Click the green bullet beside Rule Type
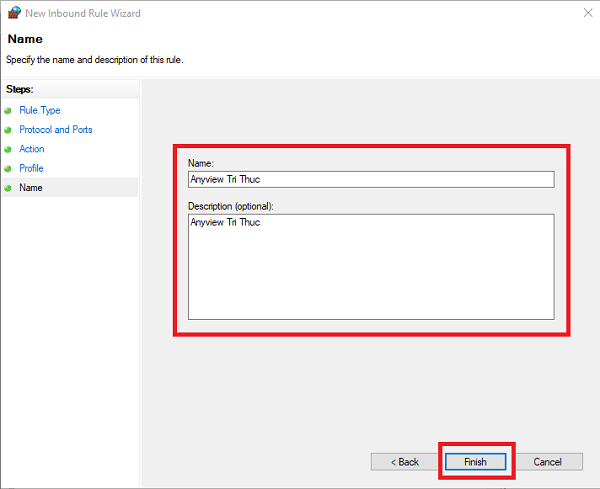This screenshot has height=489, width=600. (x=8, y=111)
